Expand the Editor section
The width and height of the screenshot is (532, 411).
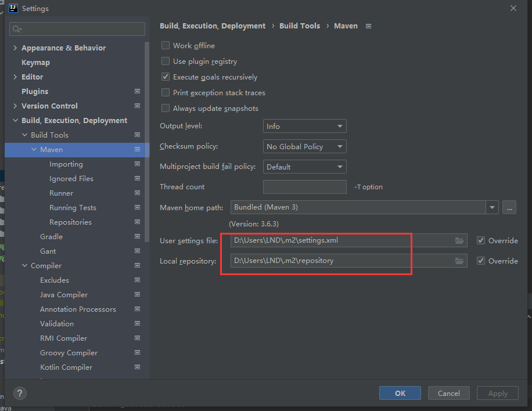click(x=15, y=77)
